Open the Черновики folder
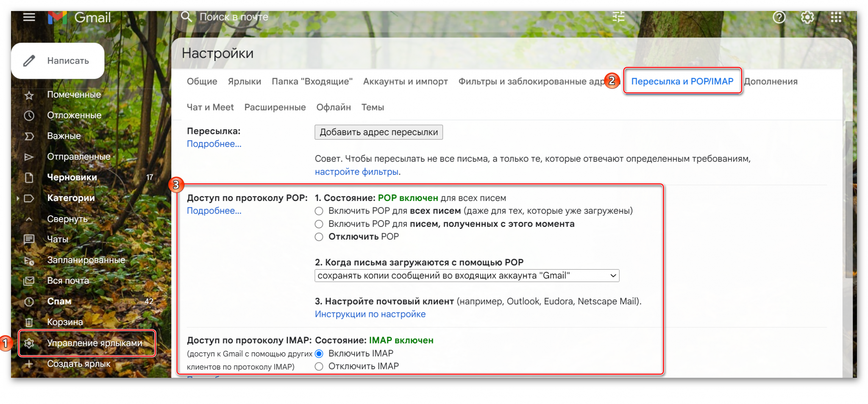This screenshot has width=868, height=404. [x=72, y=177]
